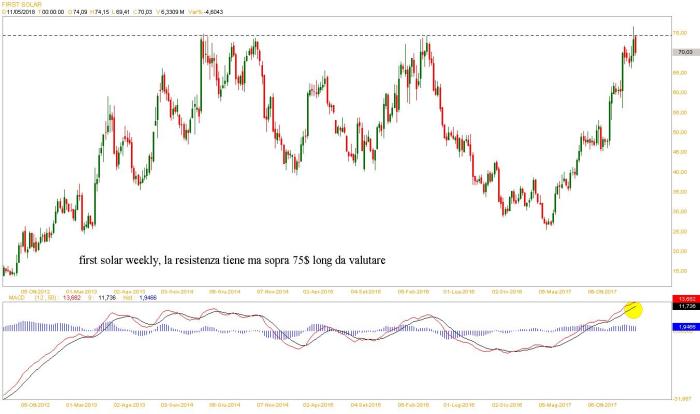The height and width of the screenshot is (414, 700).
Task: Click the 40,00 label on price axis
Action: coord(680,172)
